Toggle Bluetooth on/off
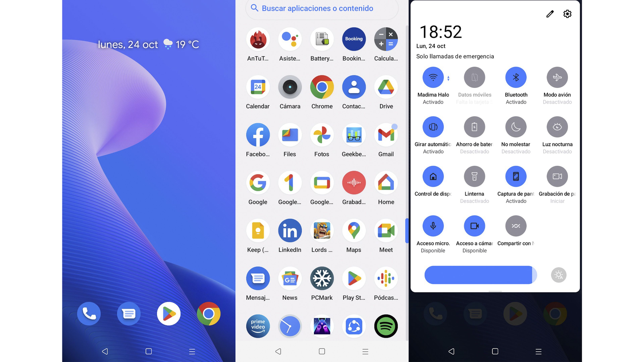Screen dimensions: 644x362 [516, 77]
